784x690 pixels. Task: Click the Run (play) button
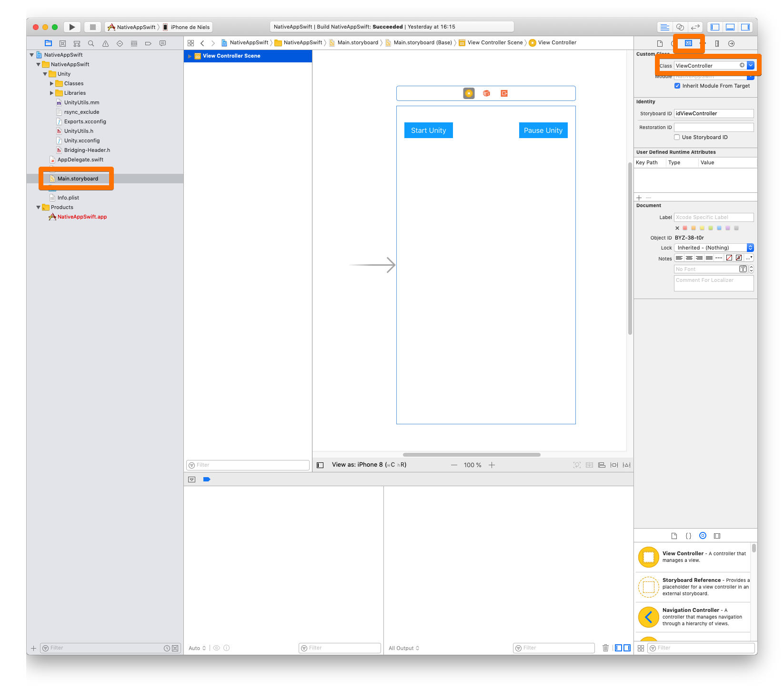point(72,27)
